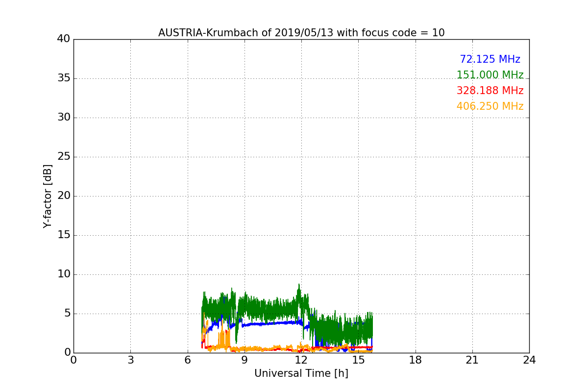588x392 pixels.
Task: Click the x-axis tick label '6'
Action: (x=188, y=360)
